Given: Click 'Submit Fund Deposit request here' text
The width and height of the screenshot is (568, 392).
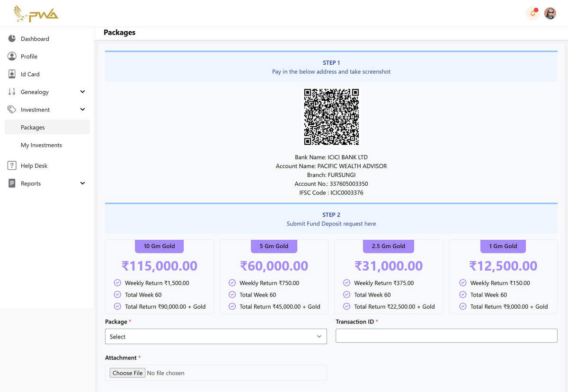Looking at the screenshot, I should pos(331,224).
